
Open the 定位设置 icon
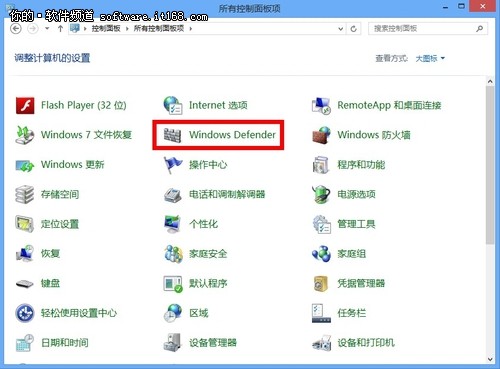coord(25,224)
